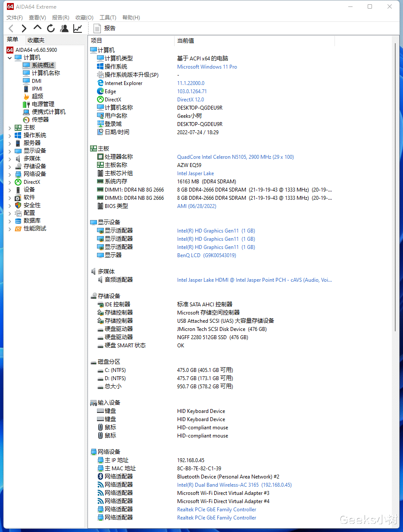
Task: Open the Intel Jasper Lake chipset link
Action: 196,173
